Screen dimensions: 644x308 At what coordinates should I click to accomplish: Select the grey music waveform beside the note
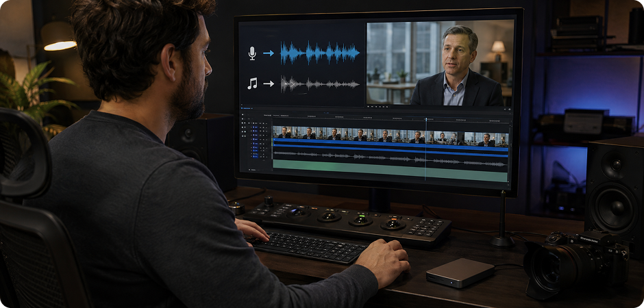pos(320,84)
